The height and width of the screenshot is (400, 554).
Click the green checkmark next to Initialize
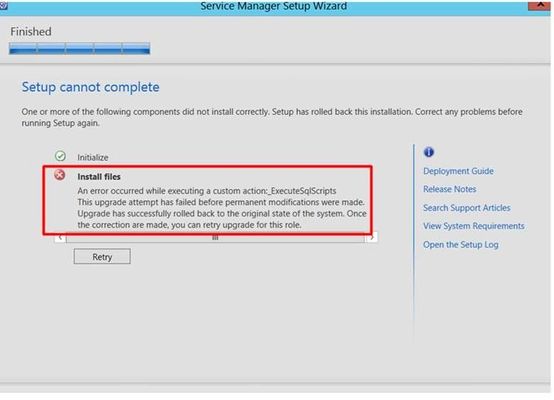pyautogui.click(x=60, y=156)
